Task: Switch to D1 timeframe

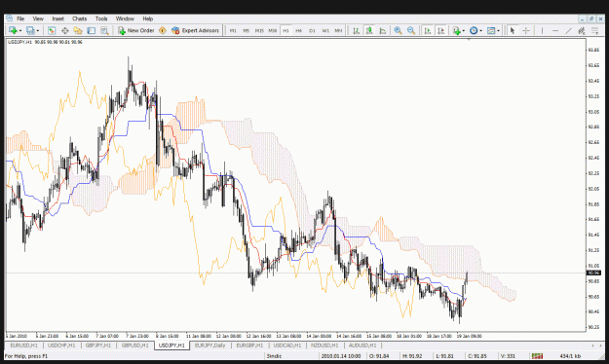Action: (x=312, y=30)
